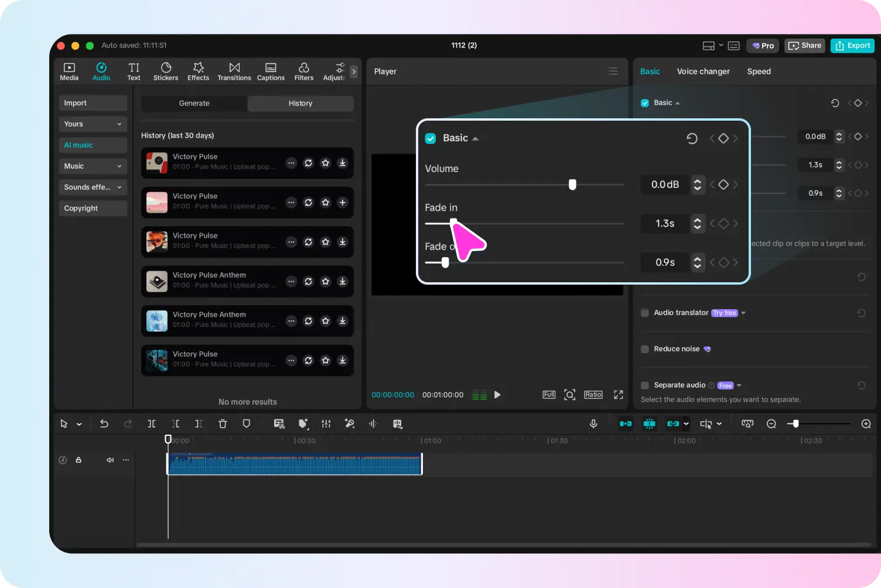The width and height of the screenshot is (881, 588).
Task: Open the Music category dropdown
Action: click(93, 166)
